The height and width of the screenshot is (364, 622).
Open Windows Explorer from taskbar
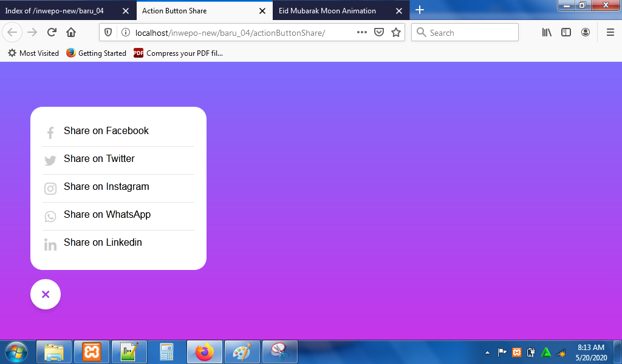(54, 352)
